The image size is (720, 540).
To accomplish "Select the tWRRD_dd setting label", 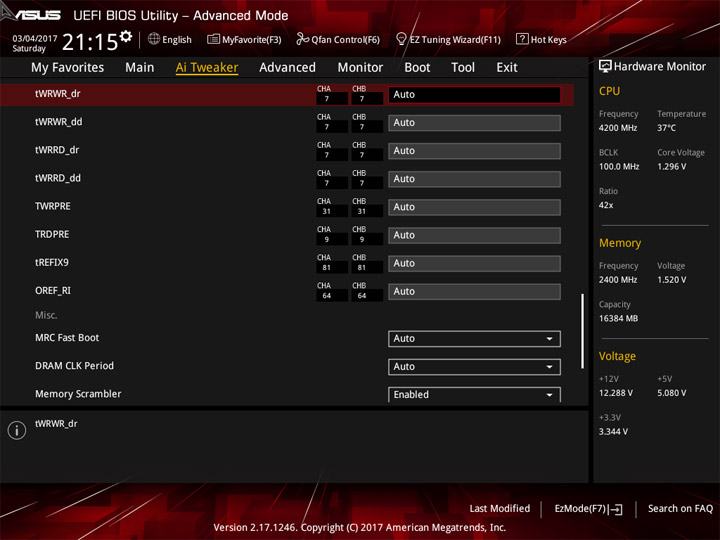I will click(58, 178).
